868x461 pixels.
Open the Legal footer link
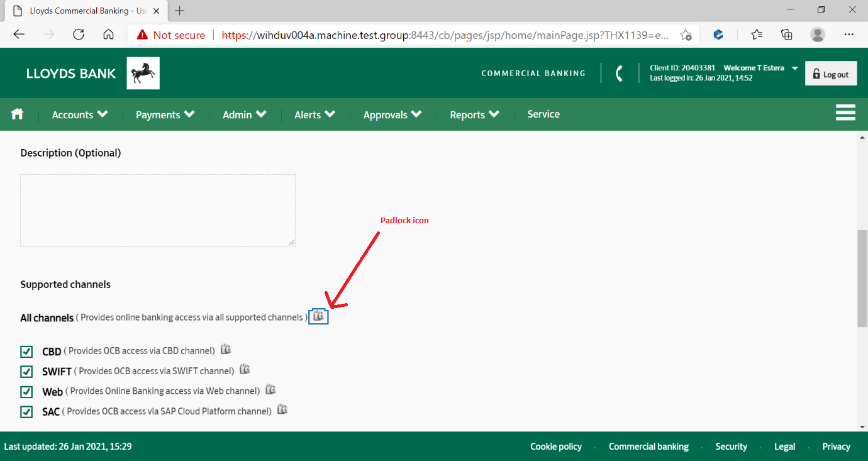(784, 446)
